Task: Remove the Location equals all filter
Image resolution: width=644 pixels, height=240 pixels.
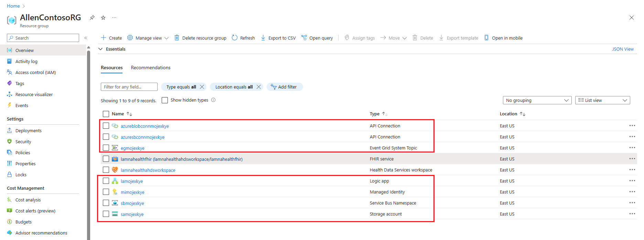Action: click(259, 87)
